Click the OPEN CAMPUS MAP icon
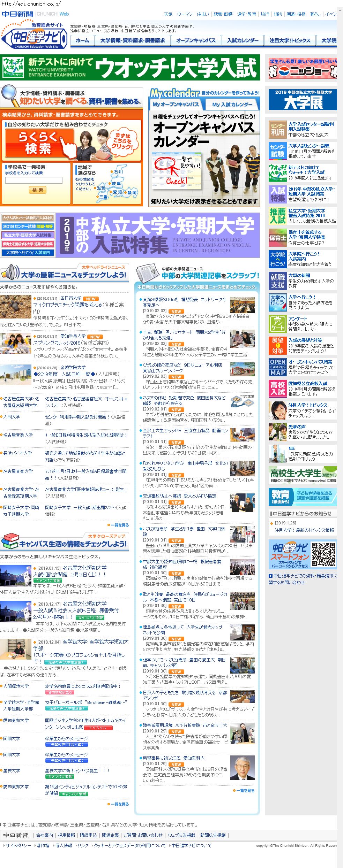The height and width of the screenshot is (868, 343). 277,367
